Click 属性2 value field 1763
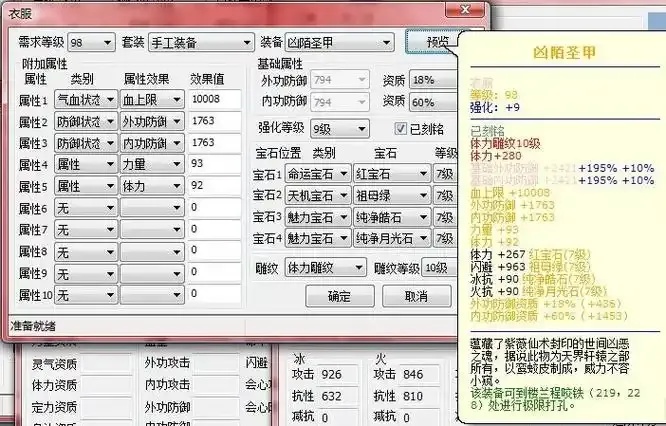Viewport: 666px width, 426px height. [x=214, y=121]
